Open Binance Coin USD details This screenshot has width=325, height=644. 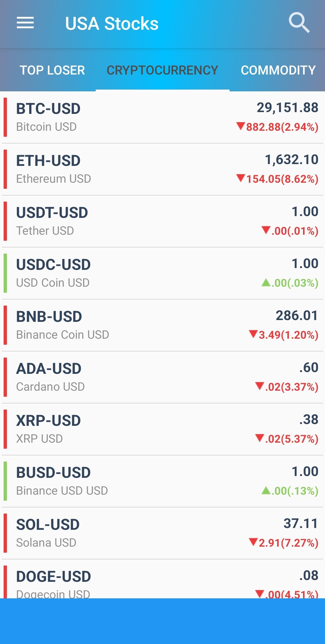[162, 325]
